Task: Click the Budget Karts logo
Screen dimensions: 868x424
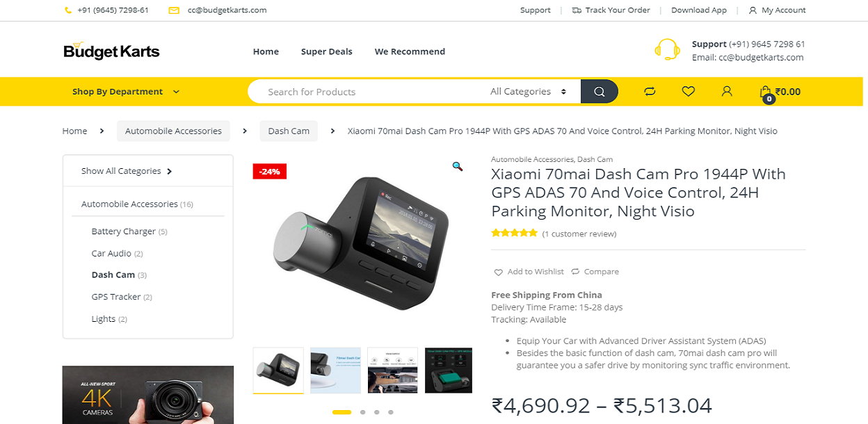Action: (111, 50)
